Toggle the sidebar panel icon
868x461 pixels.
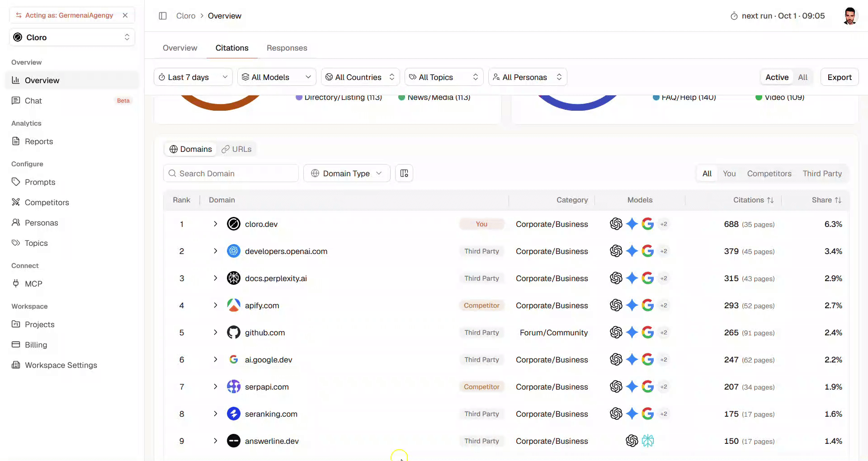coord(163,16)
